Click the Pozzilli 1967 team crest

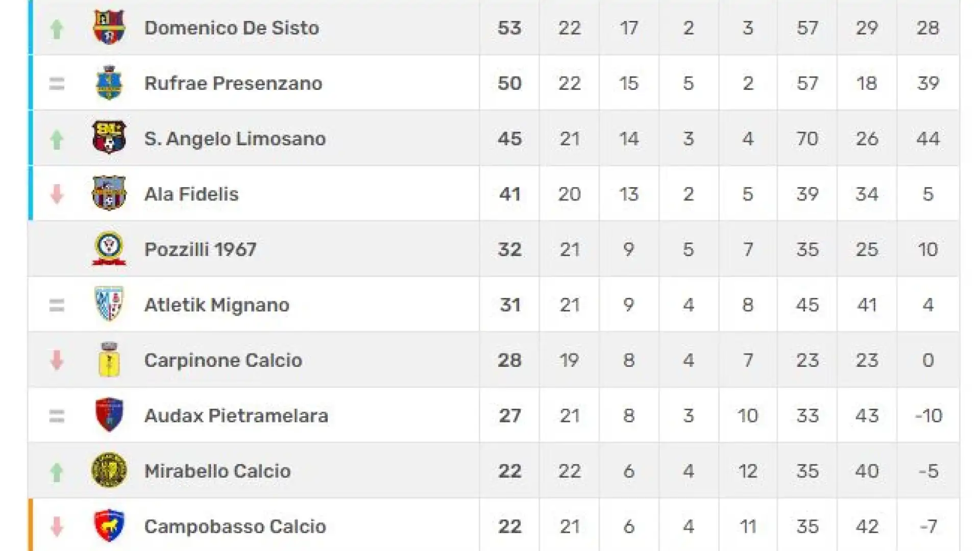[x=109, y=249]
